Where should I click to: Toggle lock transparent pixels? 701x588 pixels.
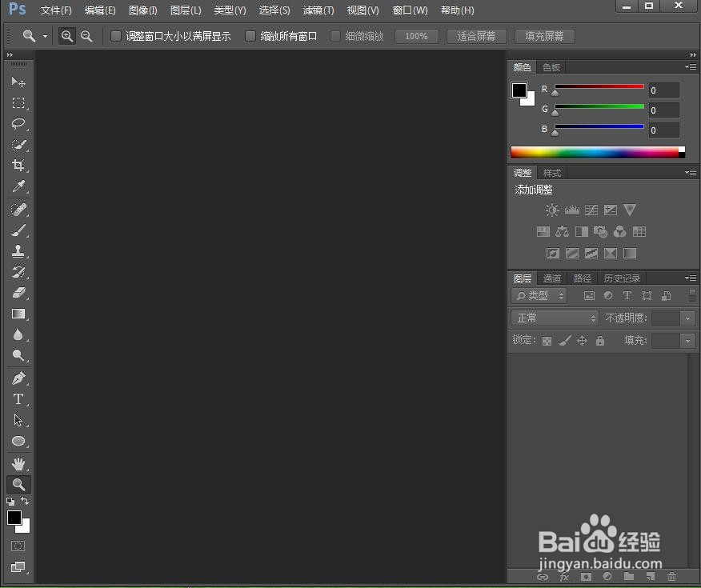pos(547,341)
